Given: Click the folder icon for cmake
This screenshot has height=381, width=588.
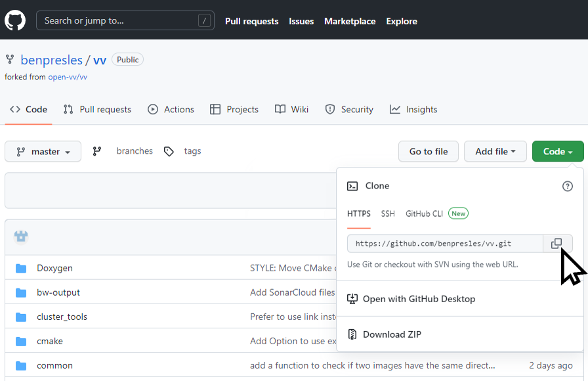Looking at the screenshot, I should click(x=21, y=342).
